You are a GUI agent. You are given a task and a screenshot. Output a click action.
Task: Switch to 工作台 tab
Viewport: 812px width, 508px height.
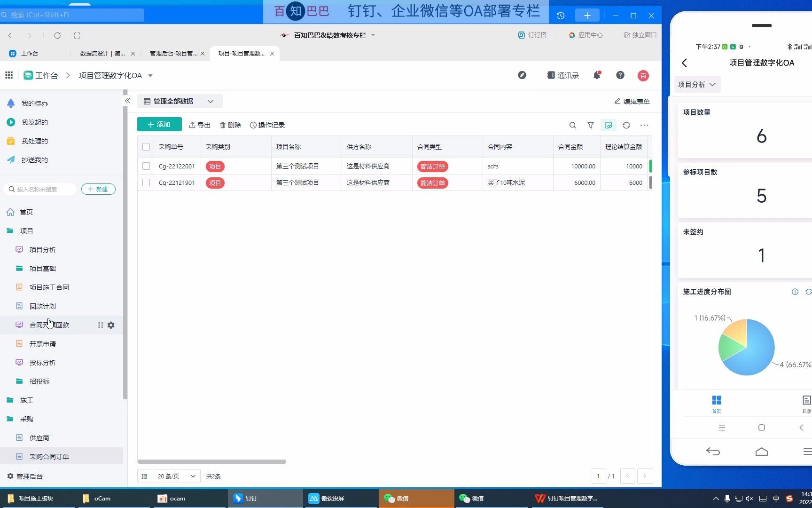click(x=29, y=54)
